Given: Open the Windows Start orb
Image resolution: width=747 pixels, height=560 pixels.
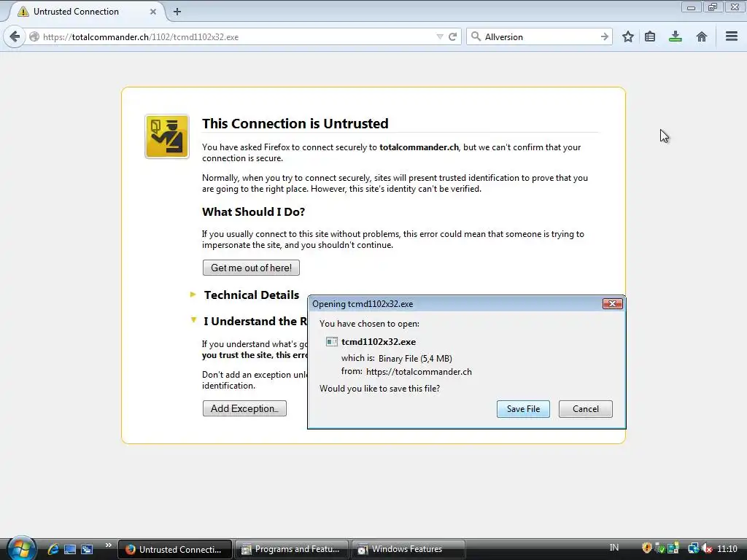Looking at the screenshot, I should pos(21,548).
